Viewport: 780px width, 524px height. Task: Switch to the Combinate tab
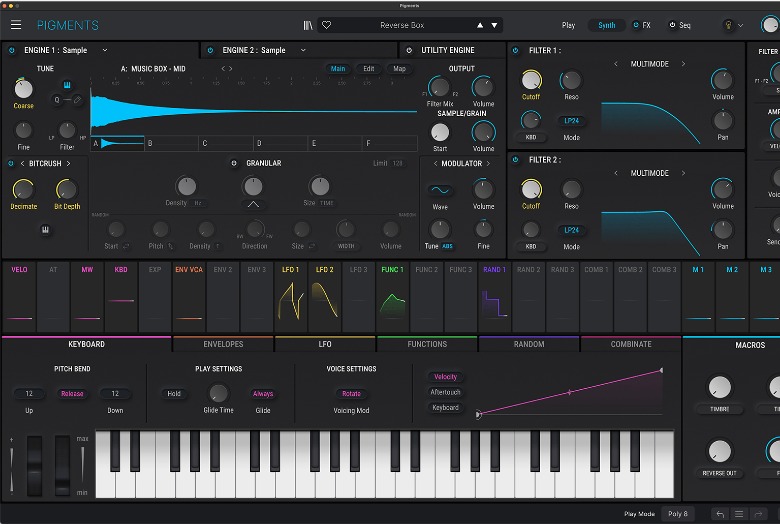pos(631,344)
